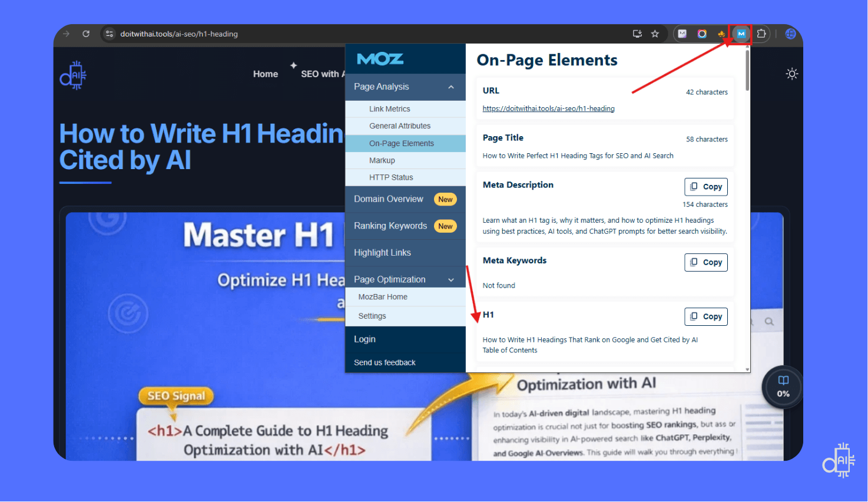Click Send us feedback
Viewport: 868px width, 502px height.
tap(385, 362)
